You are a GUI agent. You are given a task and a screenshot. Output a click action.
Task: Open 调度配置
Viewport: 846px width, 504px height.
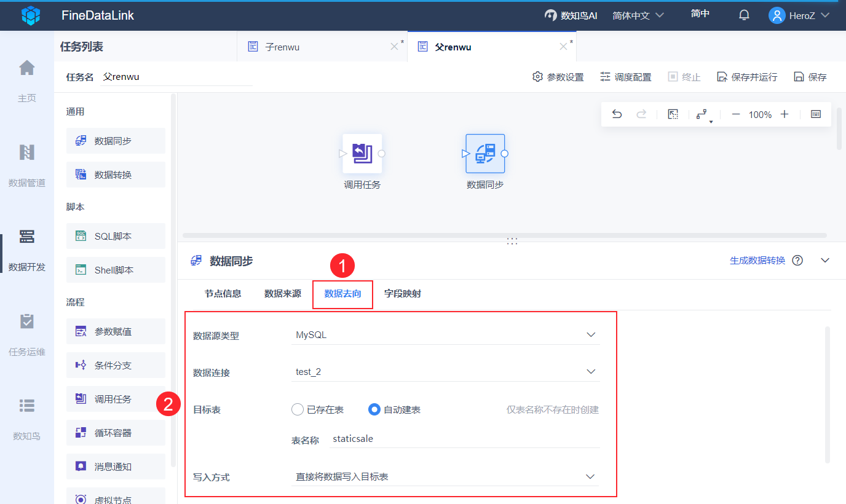tap(626, 77)
